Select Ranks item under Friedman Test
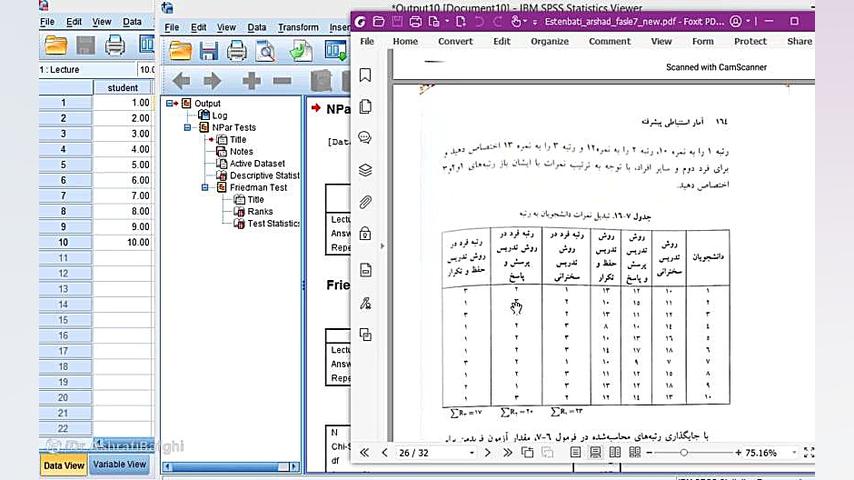This screenshot has width=854, height=480. [260, 212]
